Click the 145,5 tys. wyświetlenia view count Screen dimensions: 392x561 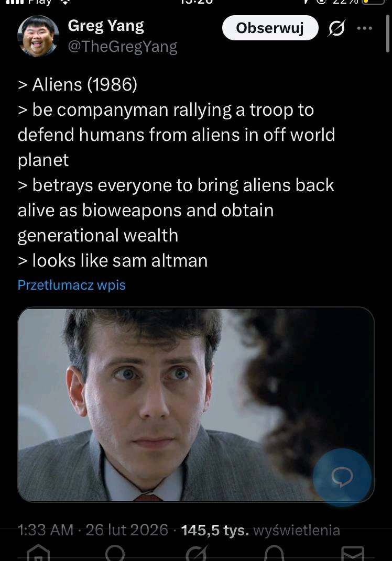(x=260, y=530)
